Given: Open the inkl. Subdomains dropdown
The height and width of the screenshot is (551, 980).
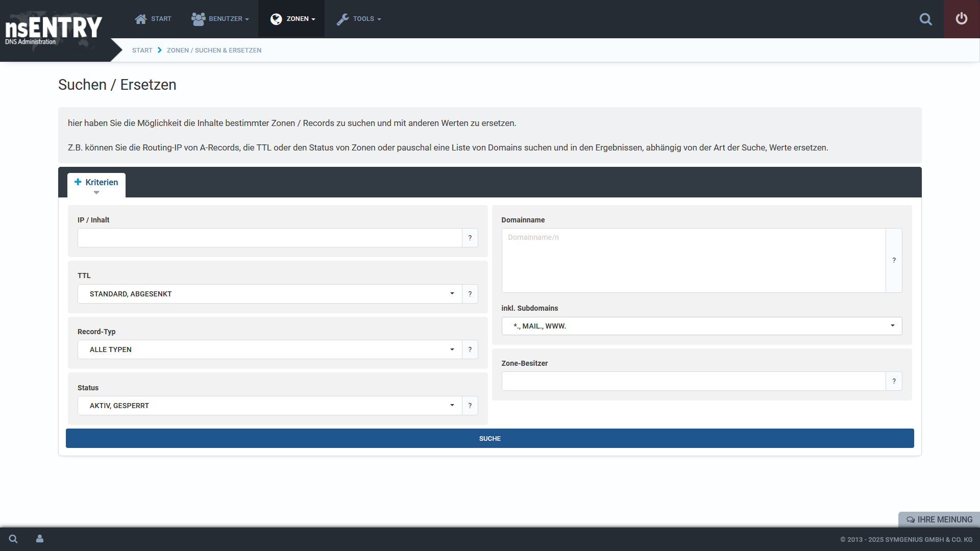Looking at the screenshot, I should point(701,326).
